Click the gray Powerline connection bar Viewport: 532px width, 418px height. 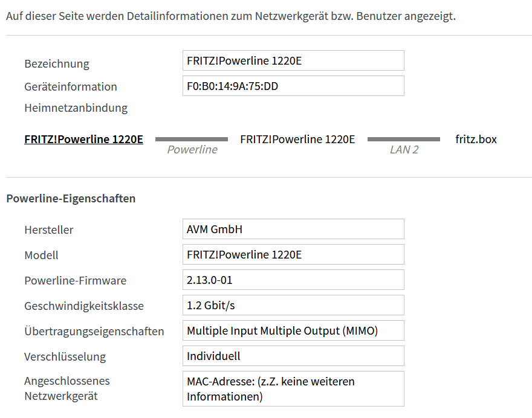[192, 140]
